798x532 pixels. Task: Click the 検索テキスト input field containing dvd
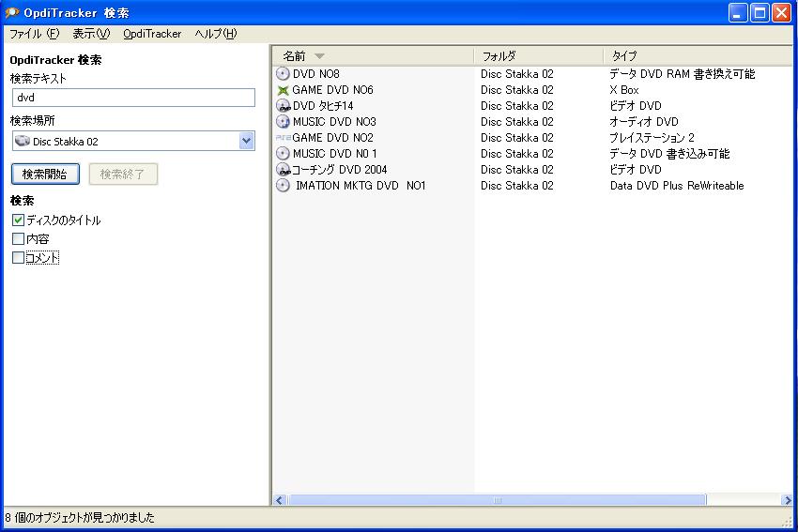click(133, 98)
